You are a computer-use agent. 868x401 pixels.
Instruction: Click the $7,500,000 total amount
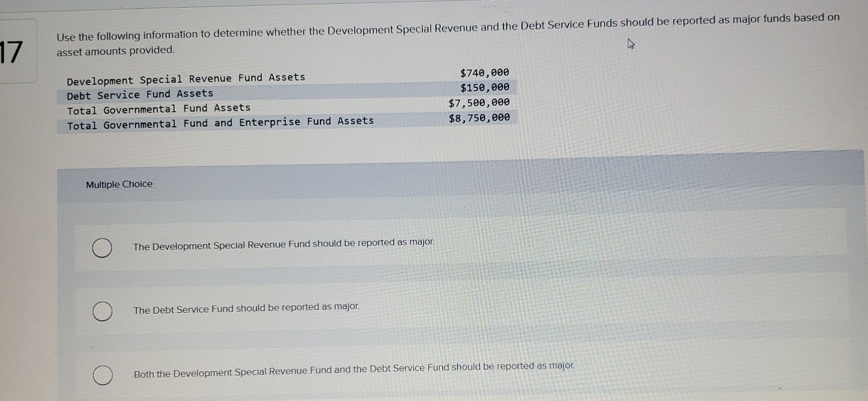479,102
